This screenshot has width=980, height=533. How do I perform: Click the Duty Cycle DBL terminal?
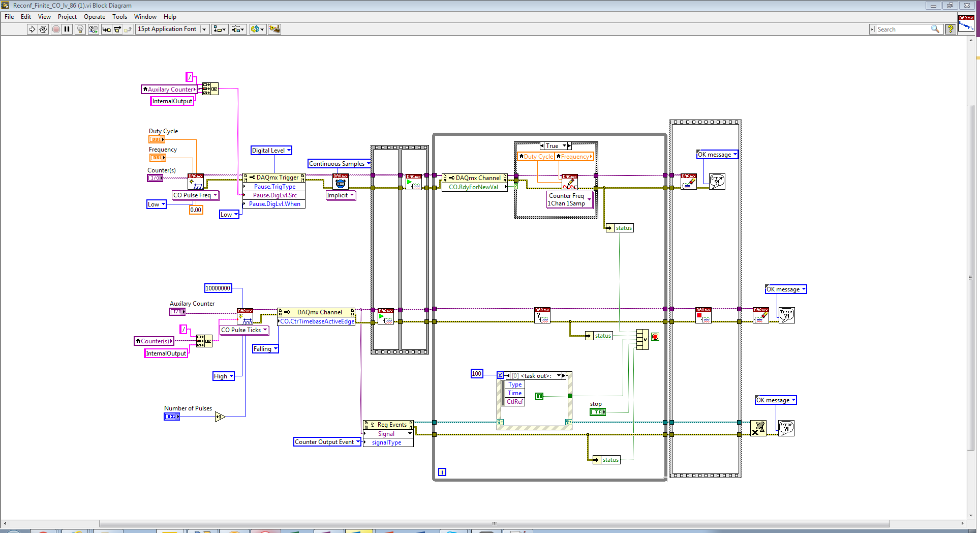157,139
